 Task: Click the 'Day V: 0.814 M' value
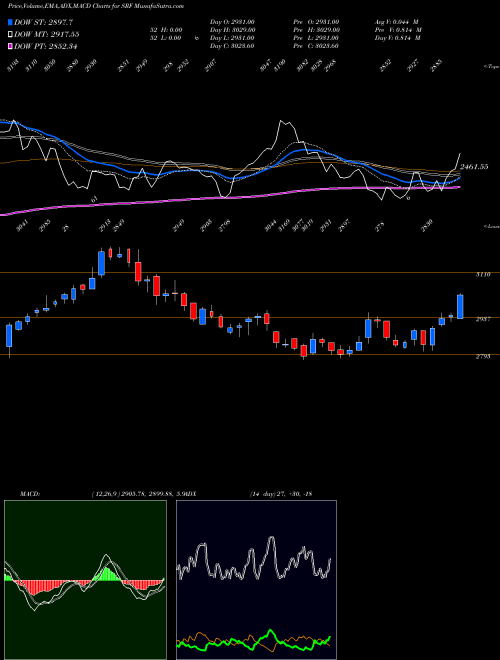point(397,38)
